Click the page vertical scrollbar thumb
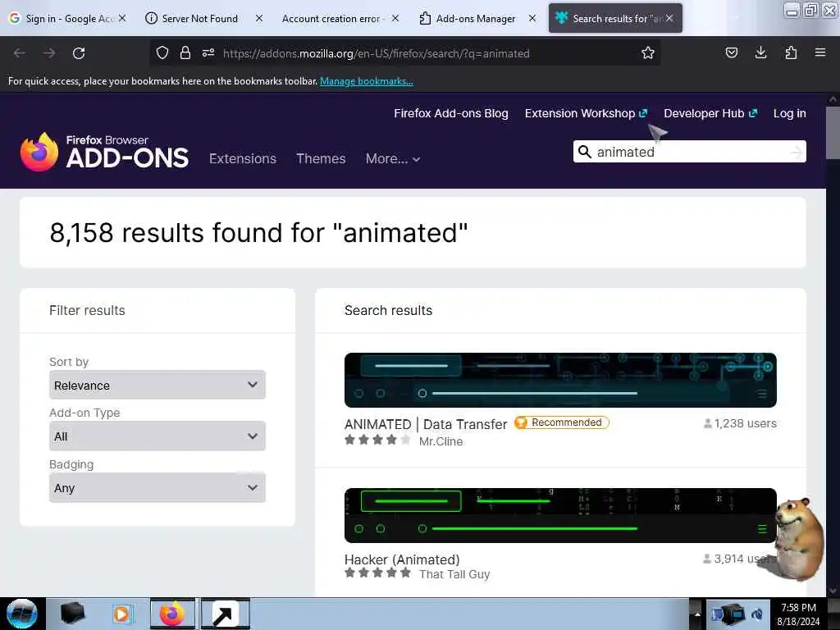Screen dimensions: 840x630 point(833,133)
